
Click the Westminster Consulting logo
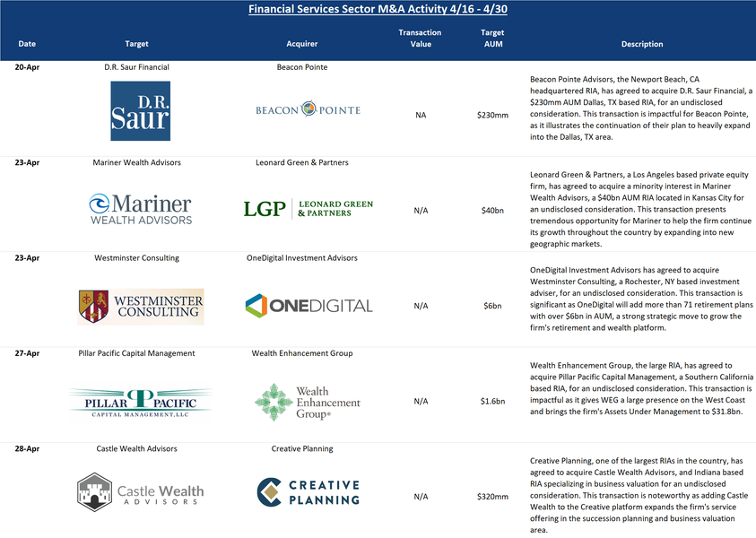pyautogui.click(x=141, y=307)
